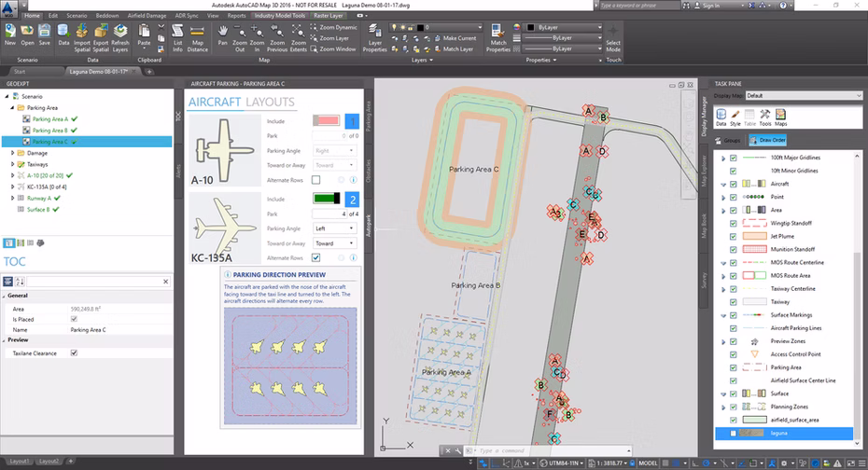The width and height of the screenshot is (868, 470).
Task: Click the ByLayer color swatch dropdown
Action: click(564, 27)
